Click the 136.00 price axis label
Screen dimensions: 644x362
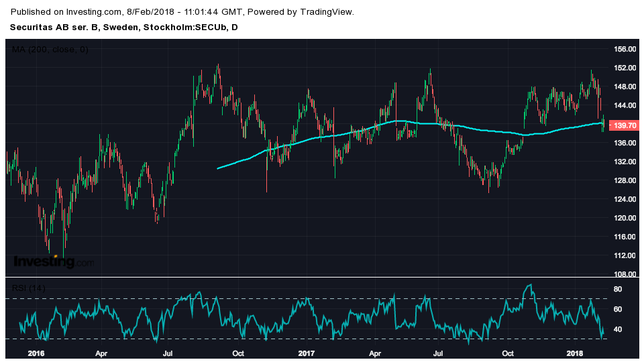point(625,143)
